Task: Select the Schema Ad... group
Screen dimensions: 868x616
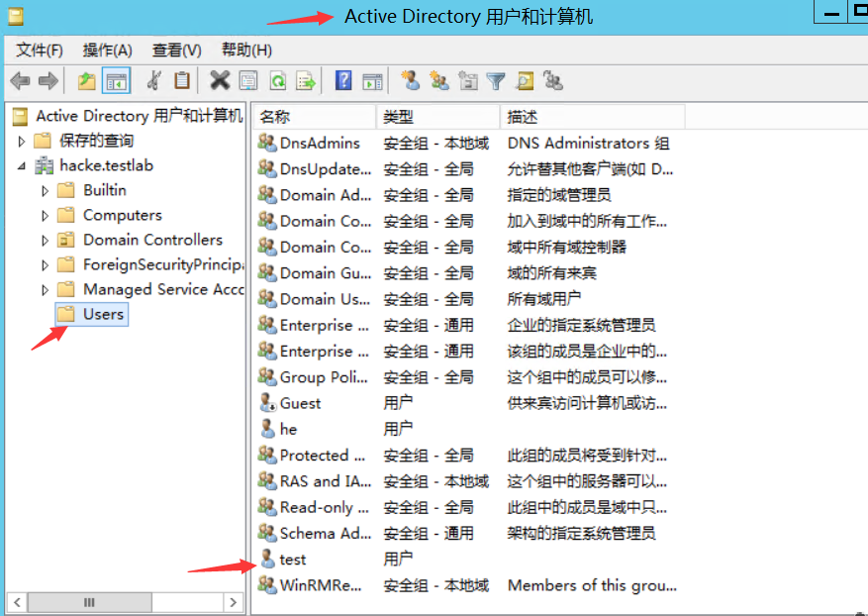Action: point(326,534)
